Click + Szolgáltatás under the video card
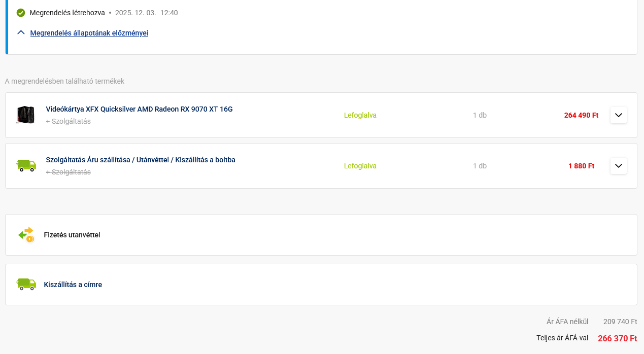The height and width of the screenshot is (354, 644). click(x=69, y=121)
